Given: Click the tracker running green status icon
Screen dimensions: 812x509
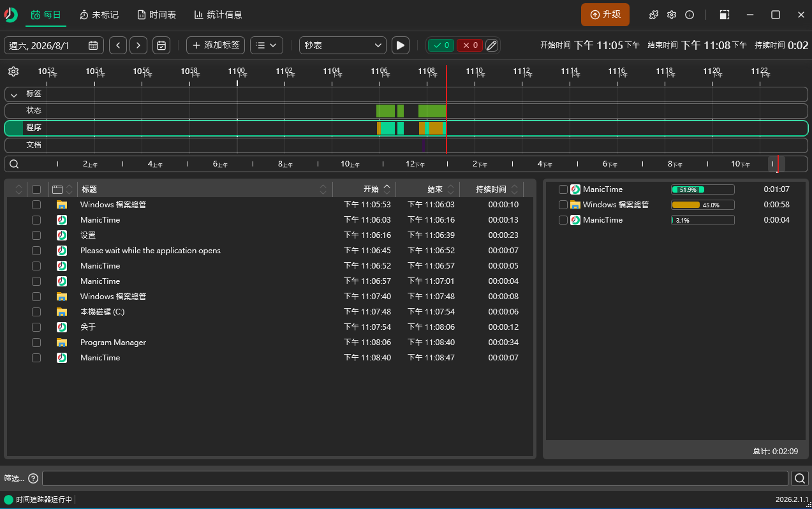Looking at the screenshot, I should point(8,500).
